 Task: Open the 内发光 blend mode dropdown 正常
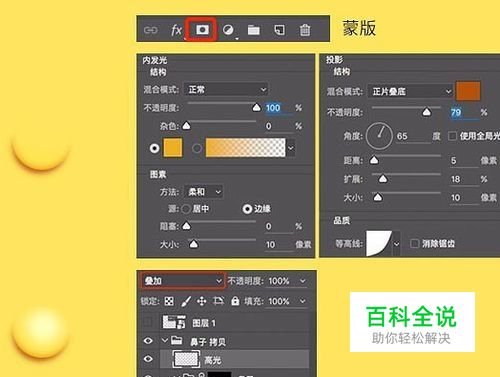click(226, 90)
